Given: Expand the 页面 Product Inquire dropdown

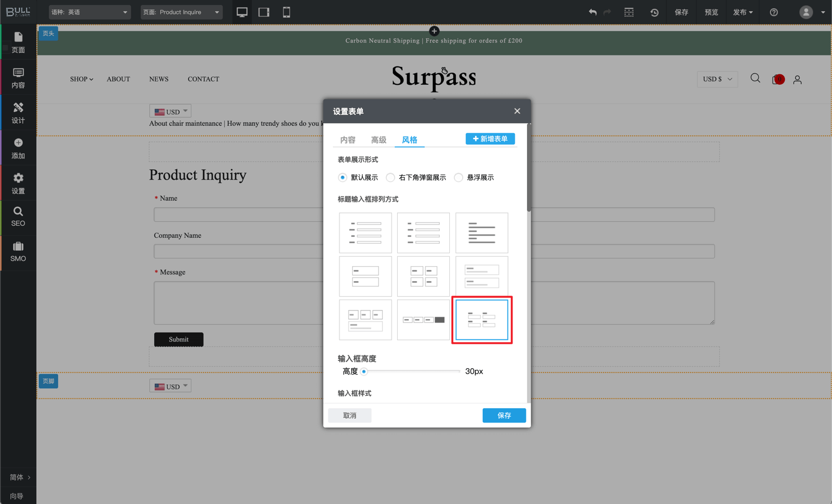Looking at the screenshot, I should tap(181, 12).
